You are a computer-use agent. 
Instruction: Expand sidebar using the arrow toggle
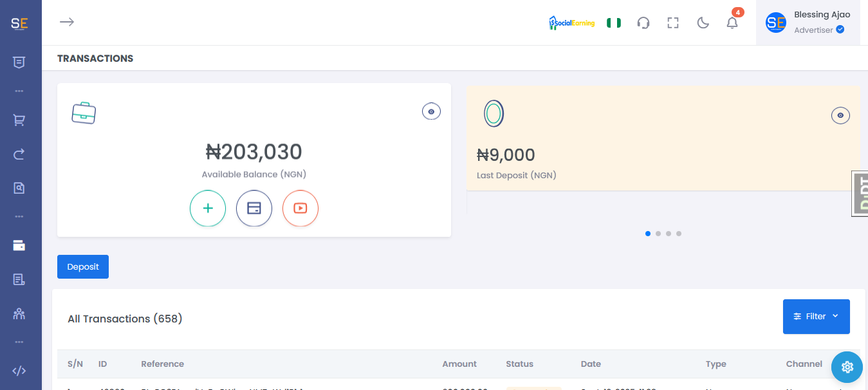pyautogui.click(x=67, y=22)
